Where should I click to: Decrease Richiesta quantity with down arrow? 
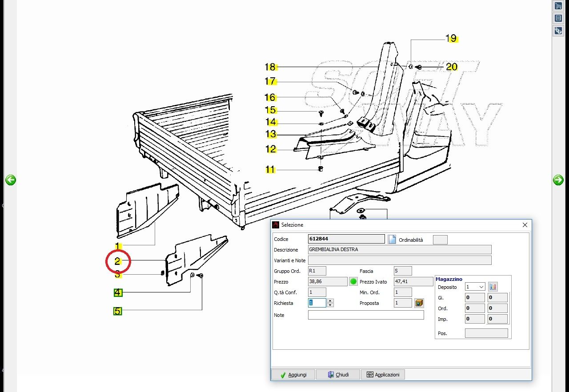(330, 305)
